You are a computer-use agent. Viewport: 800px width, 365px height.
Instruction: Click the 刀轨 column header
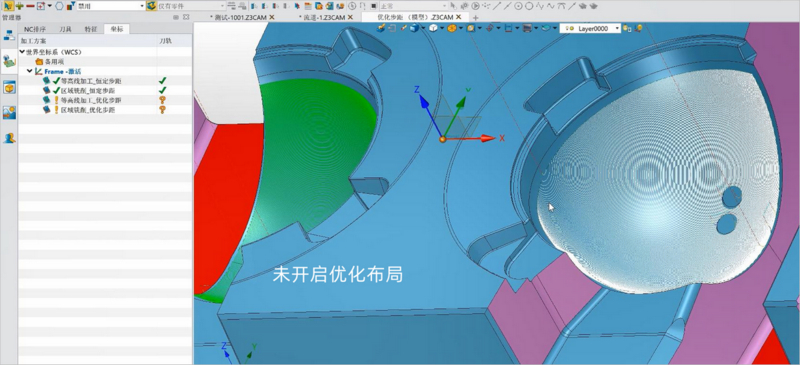(174, 40)
